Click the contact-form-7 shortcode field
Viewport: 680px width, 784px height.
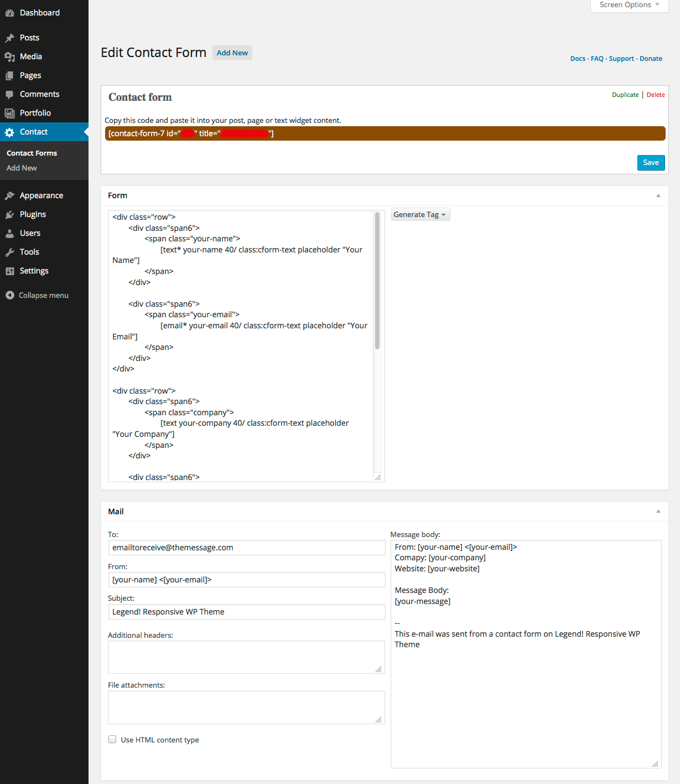click(385, 133)
